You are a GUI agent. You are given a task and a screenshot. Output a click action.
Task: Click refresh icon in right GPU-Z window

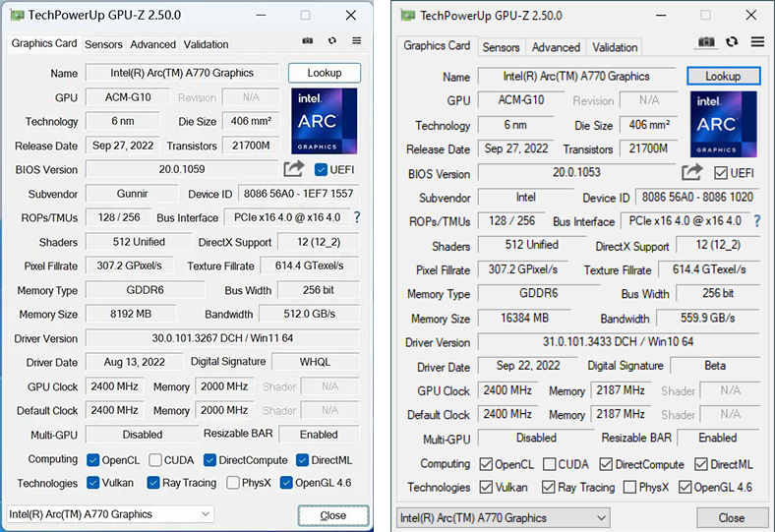click(x=732, y=42)
